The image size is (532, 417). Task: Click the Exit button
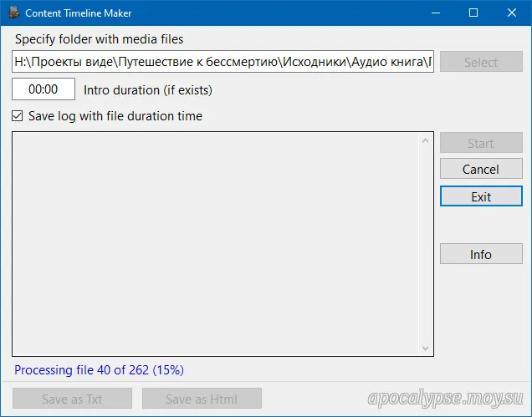[x=481, y=197]
